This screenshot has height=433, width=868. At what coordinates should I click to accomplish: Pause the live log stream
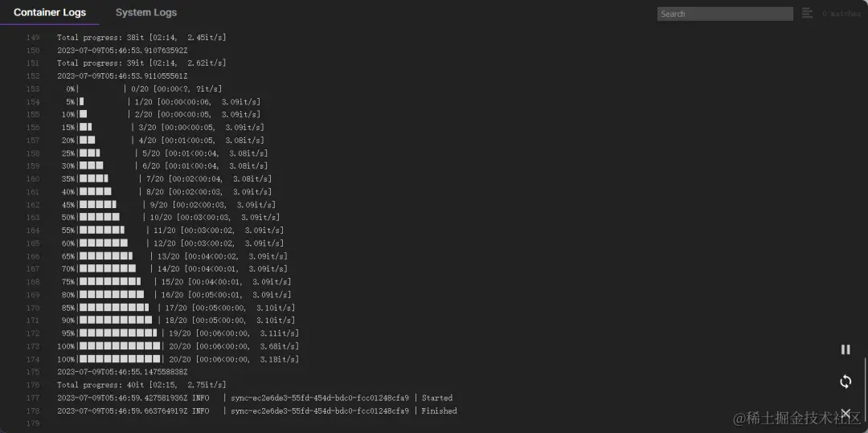click(845, 349)
